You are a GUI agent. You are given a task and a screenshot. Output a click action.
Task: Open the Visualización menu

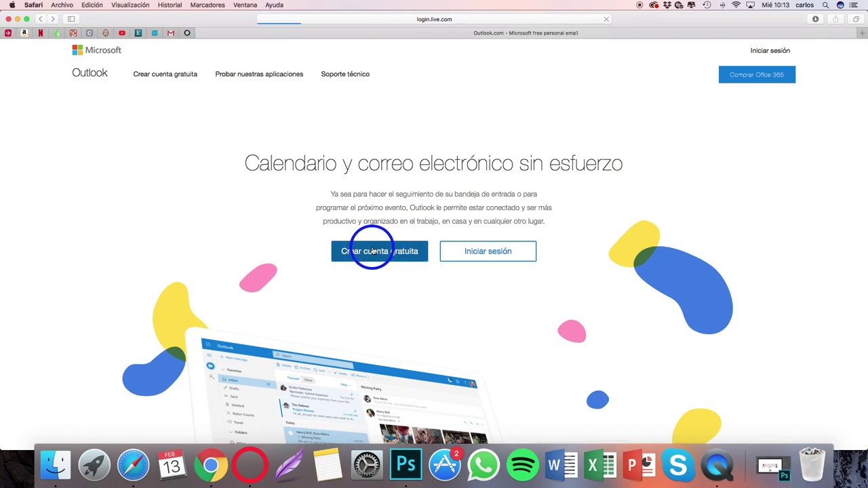(130, 5)
